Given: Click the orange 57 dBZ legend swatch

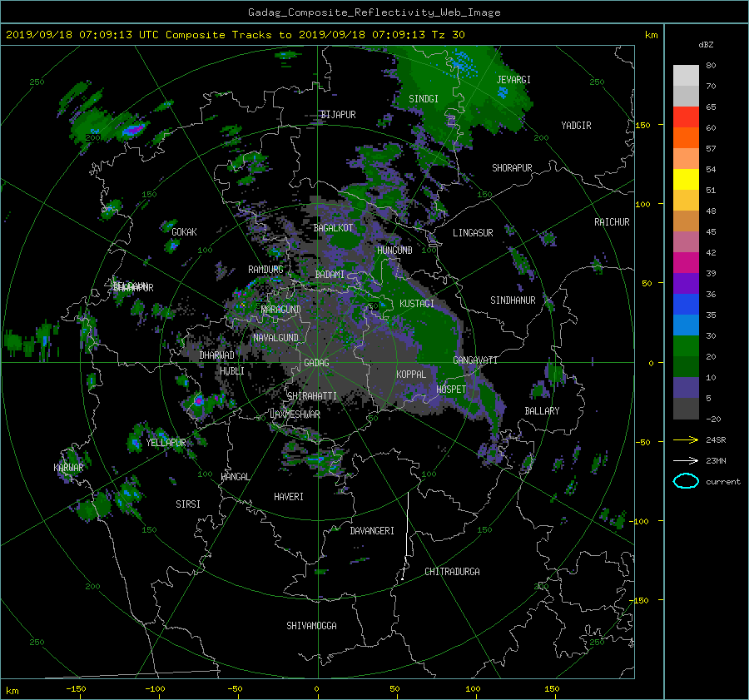Looking at the screenshot, I should [686, 137].
